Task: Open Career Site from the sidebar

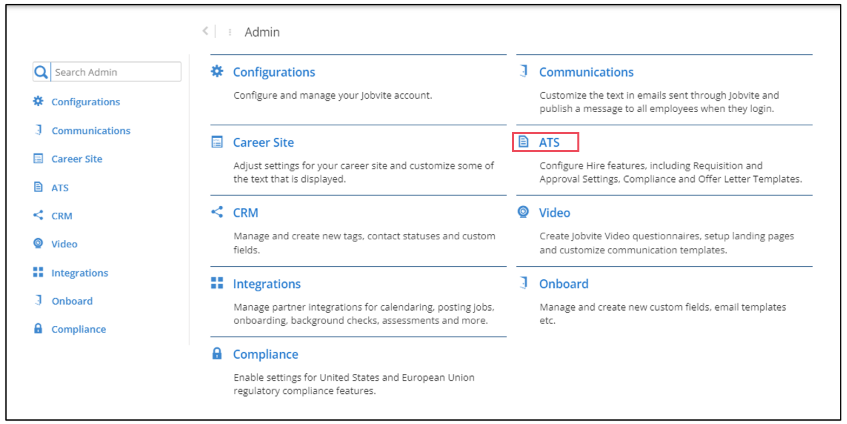Action: coord(76,159)
